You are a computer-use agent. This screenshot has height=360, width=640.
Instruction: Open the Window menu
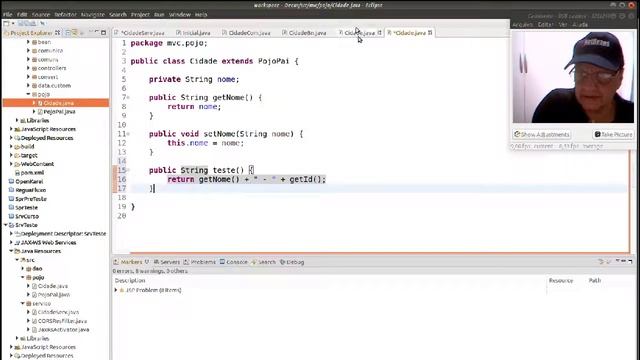coord(180,14)
